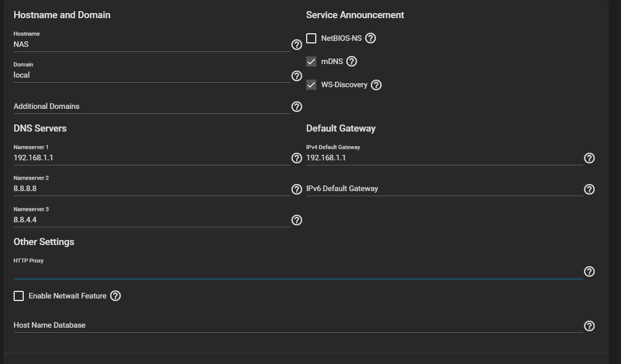Select the IPv6 Default Gateway field
The image size is (621, 364).
[444, 189]
